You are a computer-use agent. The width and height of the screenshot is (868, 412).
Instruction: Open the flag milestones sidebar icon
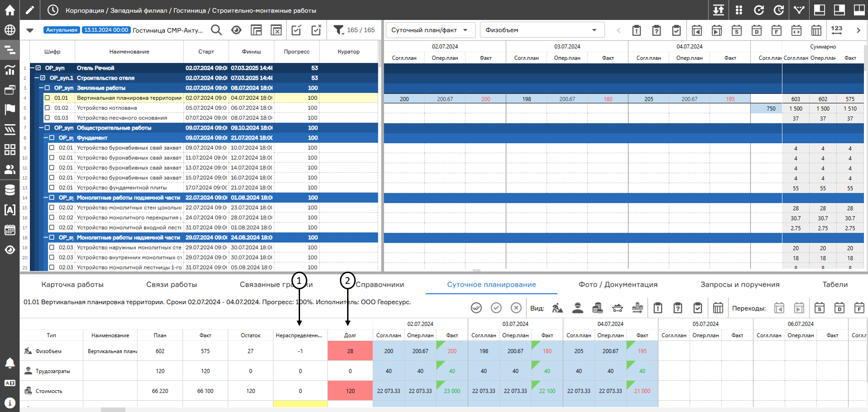point(10,110)
